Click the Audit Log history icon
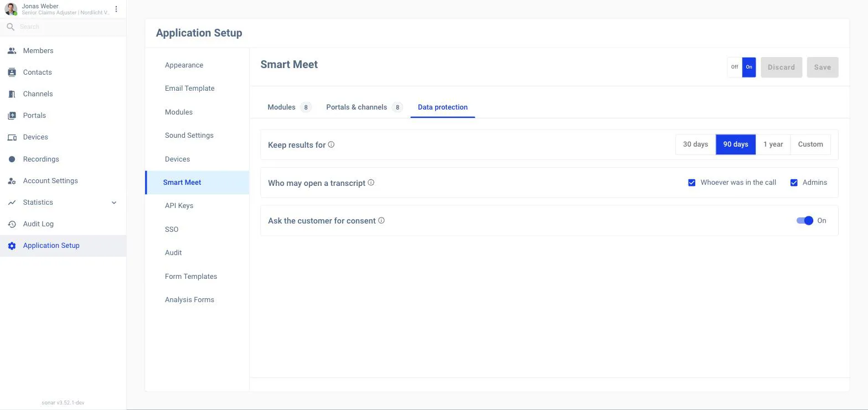This screenshot has height=410, width=868. [x=12, y=224]
